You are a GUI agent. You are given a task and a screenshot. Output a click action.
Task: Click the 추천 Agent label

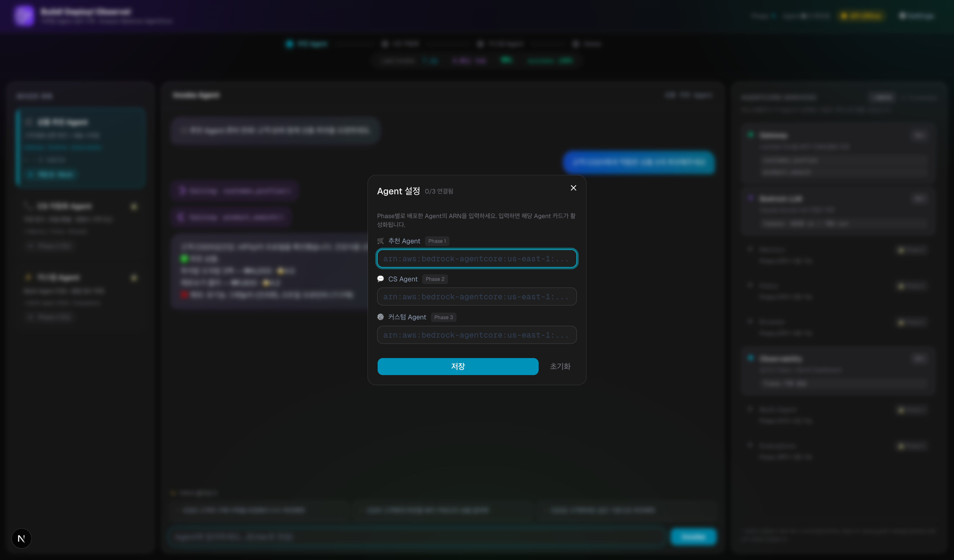click(x=404, y=241)
